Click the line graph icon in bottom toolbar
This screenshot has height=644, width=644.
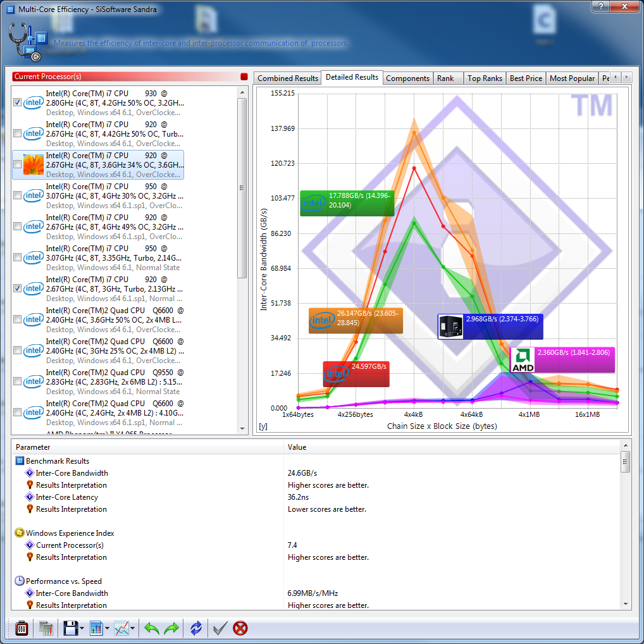click(121, 628)
